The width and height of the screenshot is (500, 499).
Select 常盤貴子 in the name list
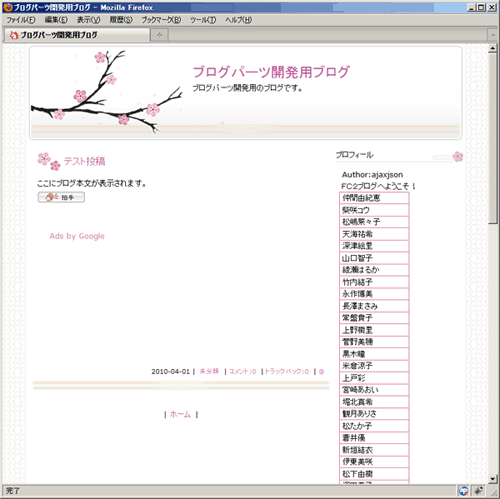pos(374,318)
